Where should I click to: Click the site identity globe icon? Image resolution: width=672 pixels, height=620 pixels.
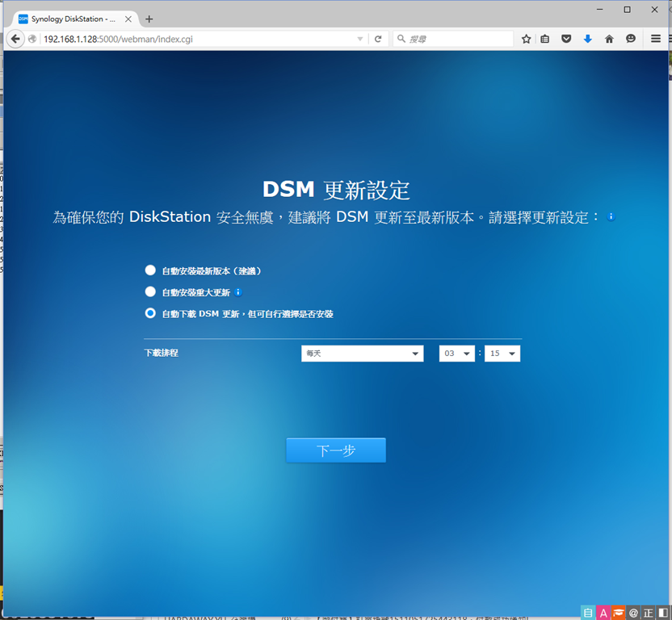tap(32, 39)
